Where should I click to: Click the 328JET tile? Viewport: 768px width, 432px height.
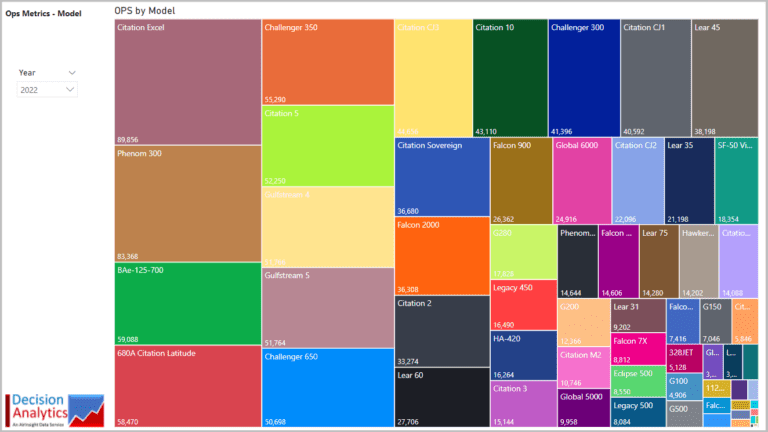[684, 359]
